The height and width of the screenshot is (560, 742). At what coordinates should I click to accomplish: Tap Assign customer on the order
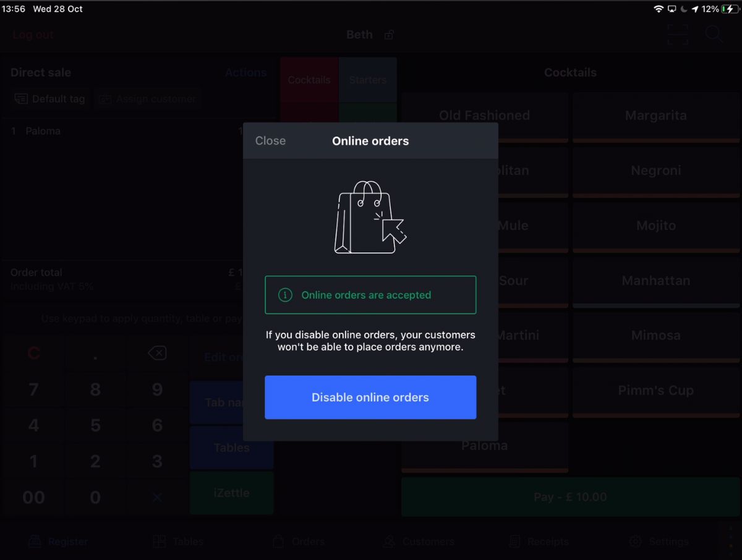pos(147,98)
